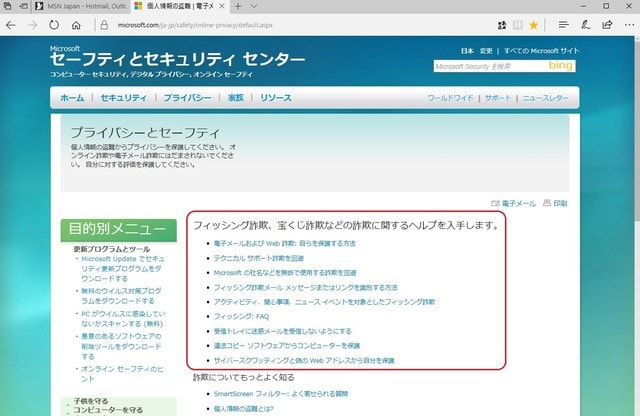Click the translate page icon
Screen dimensions: 640x416
coord(502,25)
